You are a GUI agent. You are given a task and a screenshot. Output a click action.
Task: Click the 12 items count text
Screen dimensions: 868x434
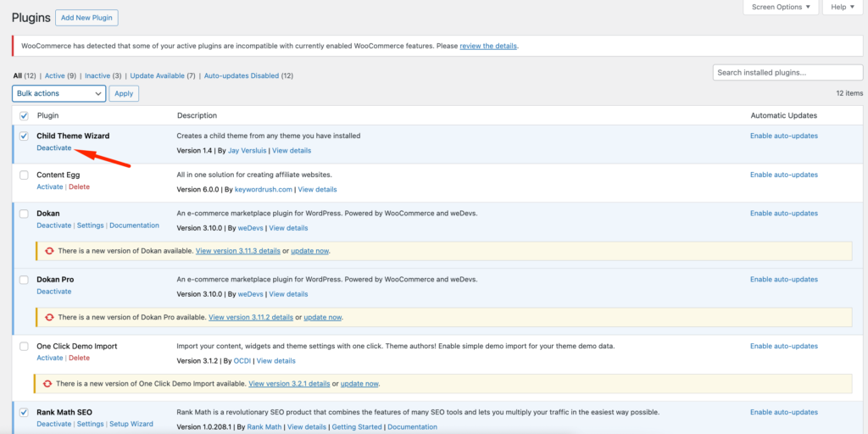849,93
